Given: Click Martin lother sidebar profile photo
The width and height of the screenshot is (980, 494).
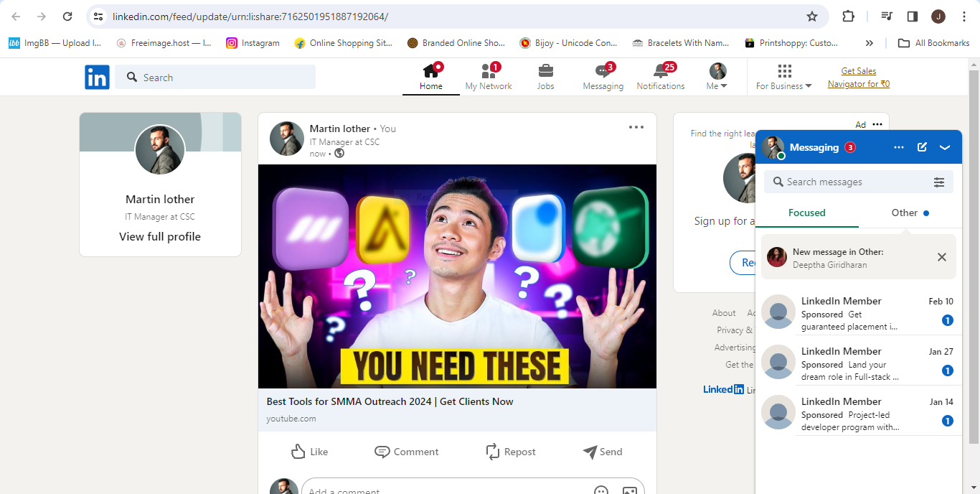Looking at the screenshot, I should pyautogui.click(x=160, y=149).
